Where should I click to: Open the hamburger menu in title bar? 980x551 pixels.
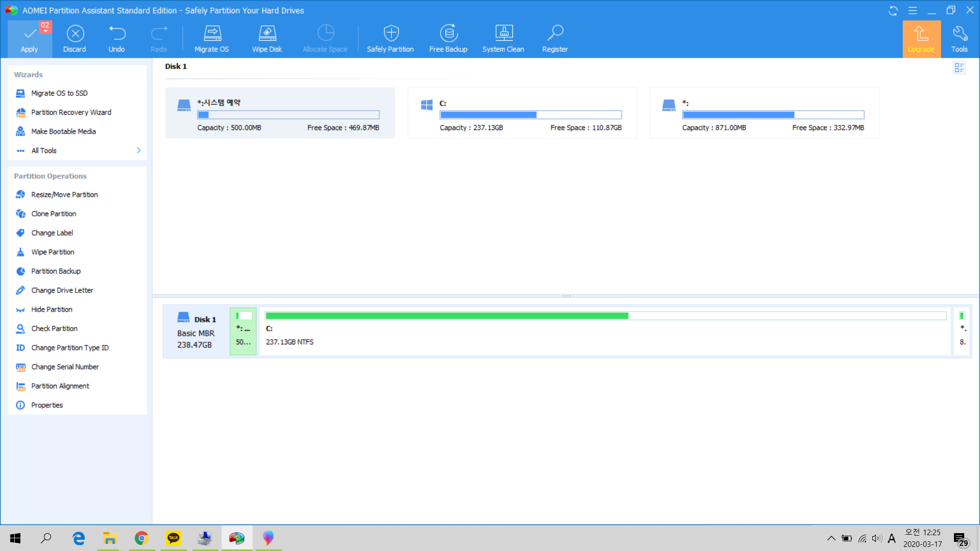point(913,10)
